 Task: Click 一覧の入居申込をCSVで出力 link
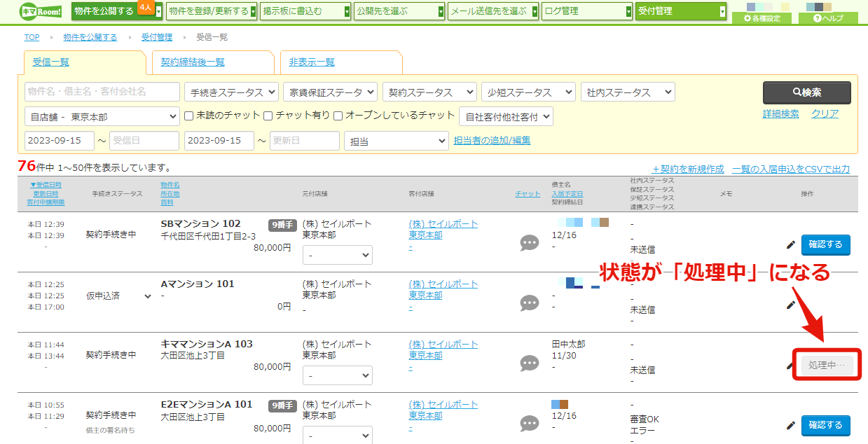point(791,169)
